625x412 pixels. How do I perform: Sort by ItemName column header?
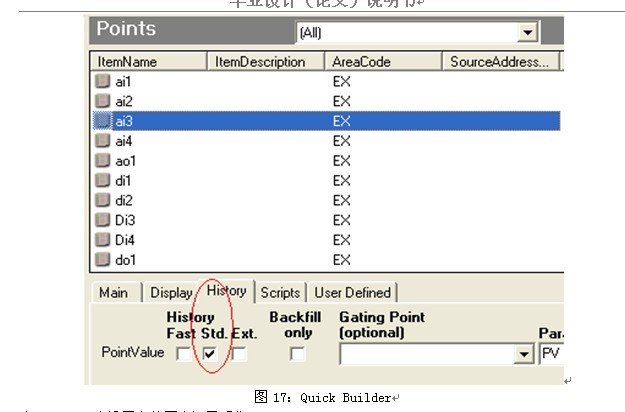(148, 62)
